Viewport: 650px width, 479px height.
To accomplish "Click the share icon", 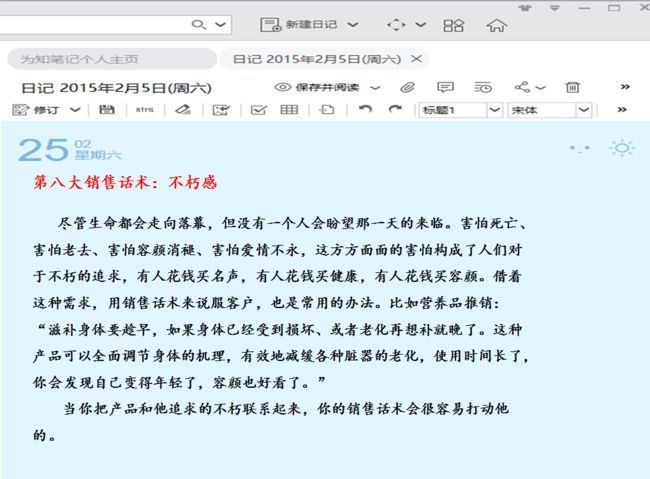I will (522, 87).
